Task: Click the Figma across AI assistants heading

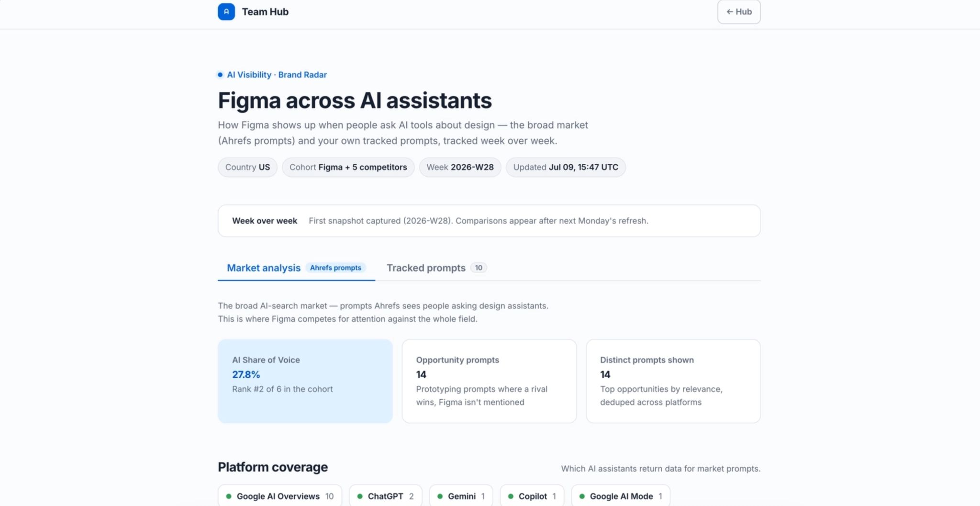Action: 355,101
